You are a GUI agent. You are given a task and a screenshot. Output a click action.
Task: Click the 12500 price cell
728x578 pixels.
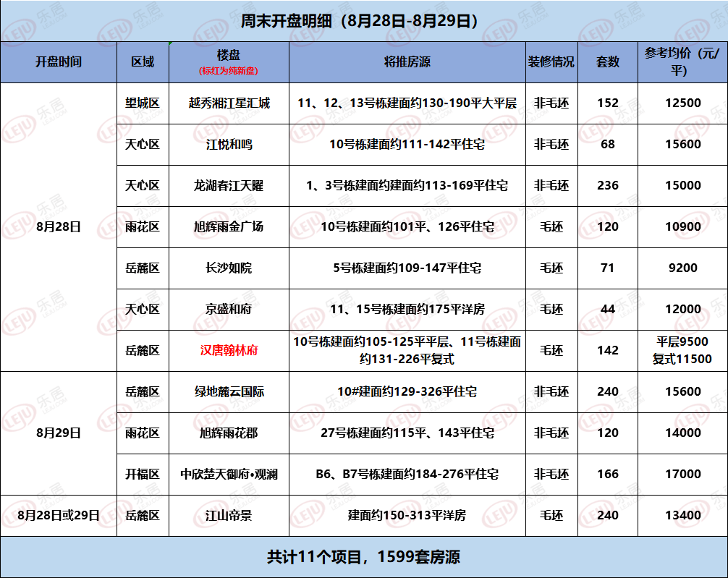(683, 103)
